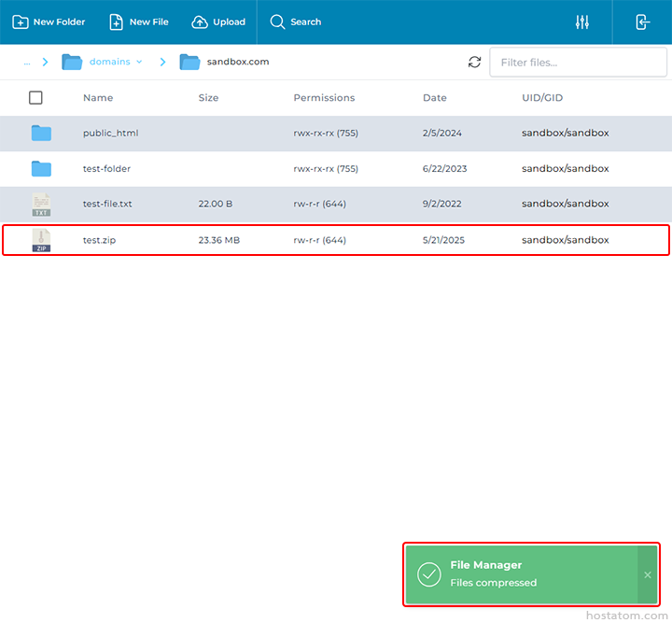Toggle the select-all checkbox in header

tap(35, 97)
